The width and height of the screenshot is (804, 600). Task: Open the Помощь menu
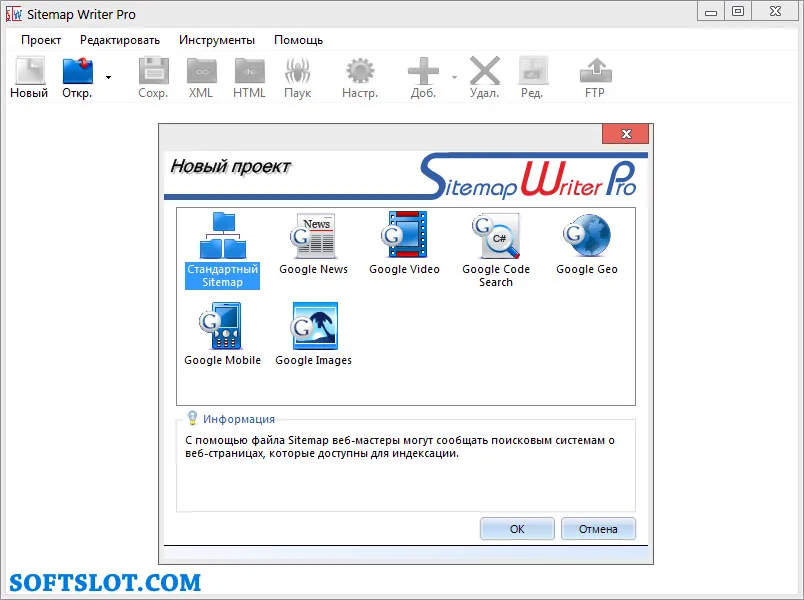(x=298, y=40)
